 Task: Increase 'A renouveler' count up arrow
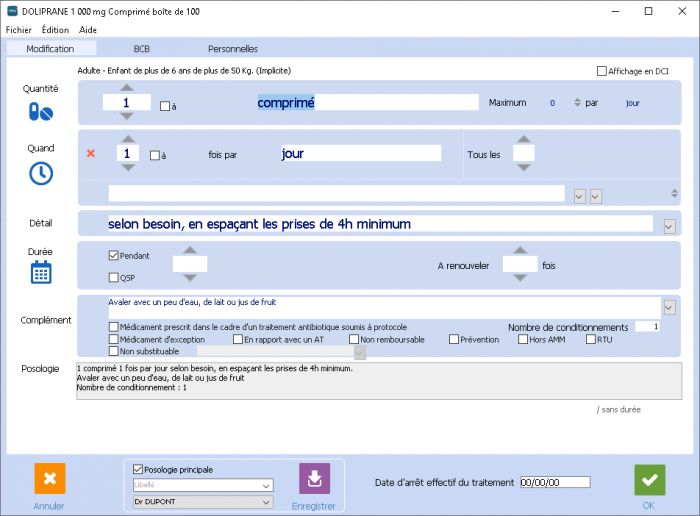coord(520,250)
